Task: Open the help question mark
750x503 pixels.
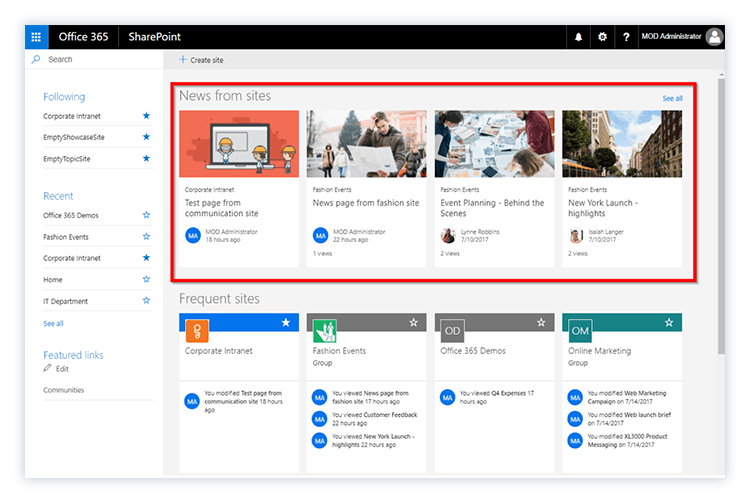Action: (x=626, y=37)
